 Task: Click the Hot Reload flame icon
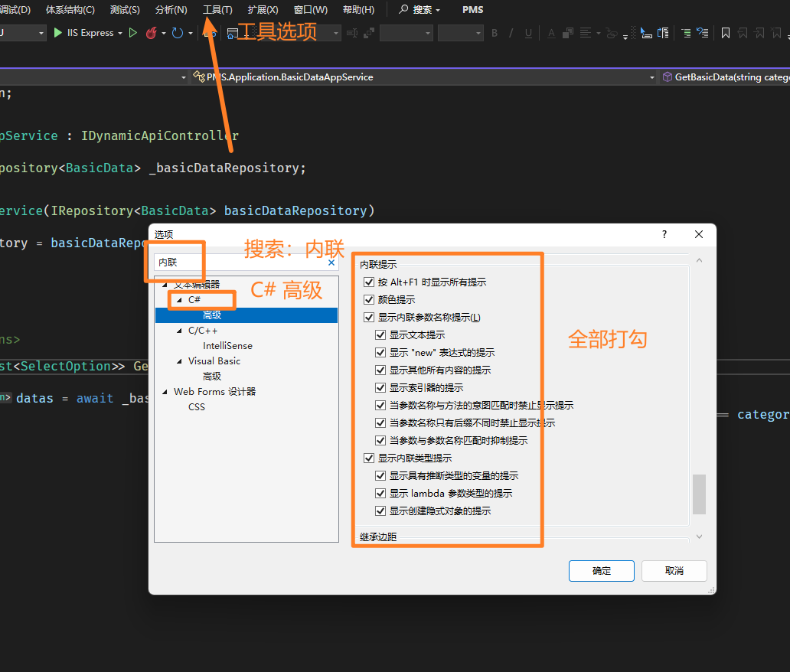click(151, 33)
